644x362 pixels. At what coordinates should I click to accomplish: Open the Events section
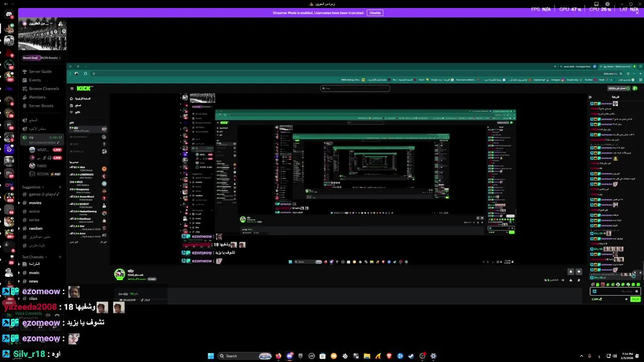pyautogui.click(x=35, y=80)
